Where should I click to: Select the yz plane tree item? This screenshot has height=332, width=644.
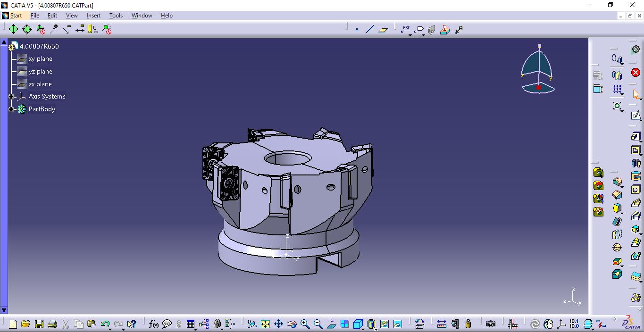[40, 72]
